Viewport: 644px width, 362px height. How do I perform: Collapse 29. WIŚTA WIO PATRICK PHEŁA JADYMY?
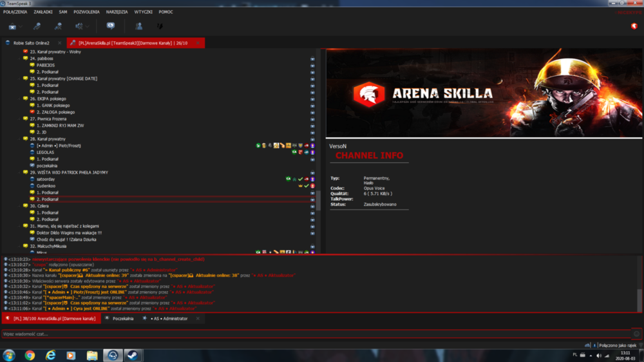tap(19, 173)
